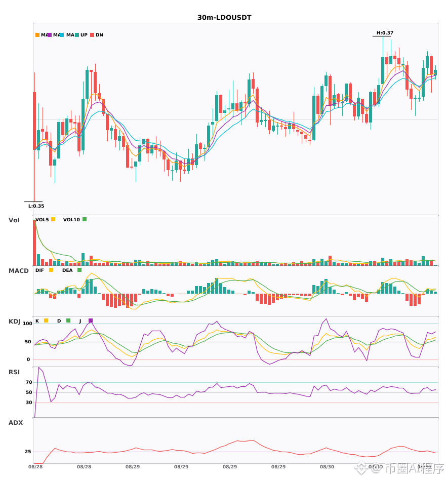Select the MACD panel label

click(x=18, y=271)
